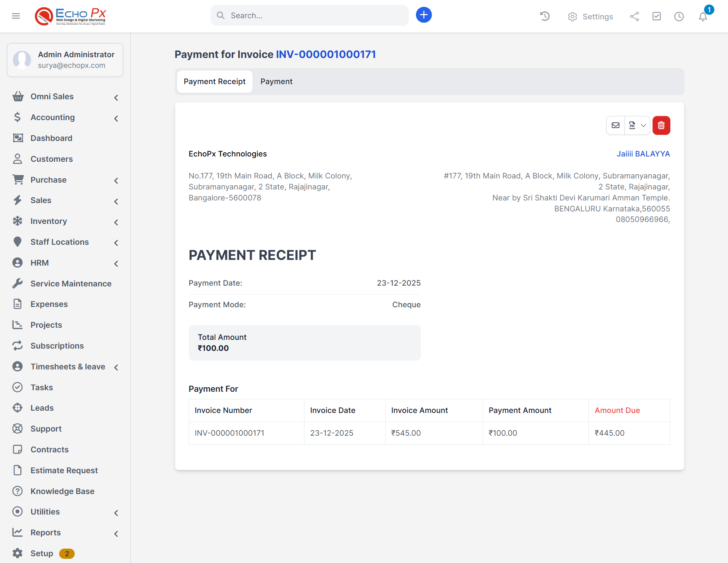Click the blue plus quick-create button

click(424, 15)
